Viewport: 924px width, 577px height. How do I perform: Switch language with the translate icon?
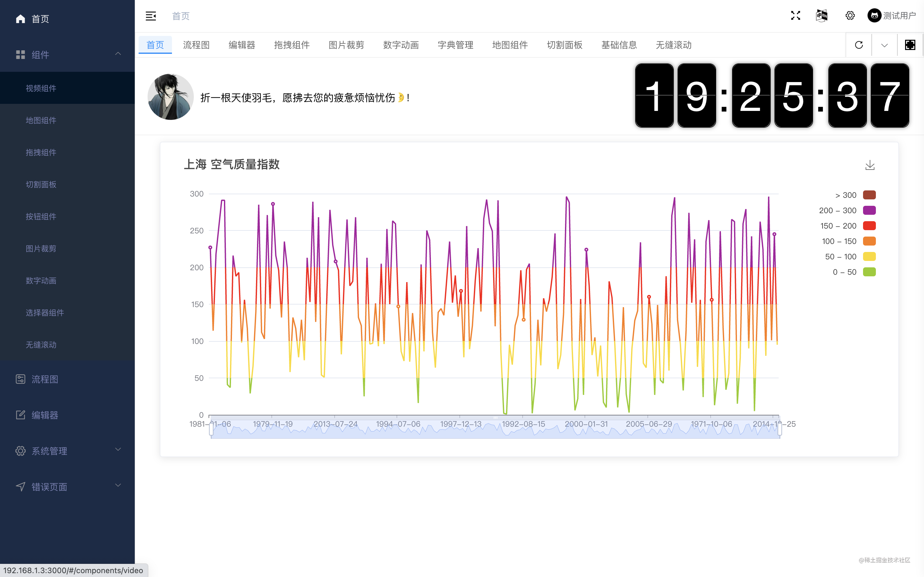[x=822, y=16]
